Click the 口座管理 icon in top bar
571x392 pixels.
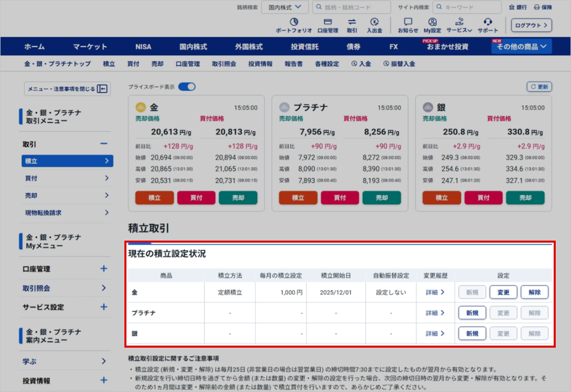pos(328,22)
